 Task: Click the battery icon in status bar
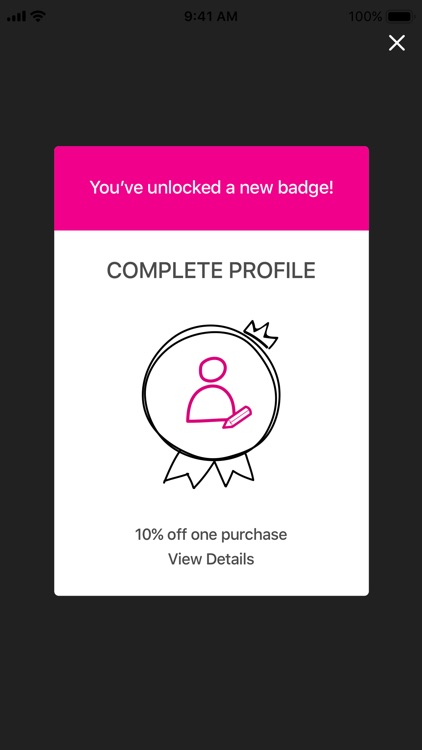click(x=401, y=17)
